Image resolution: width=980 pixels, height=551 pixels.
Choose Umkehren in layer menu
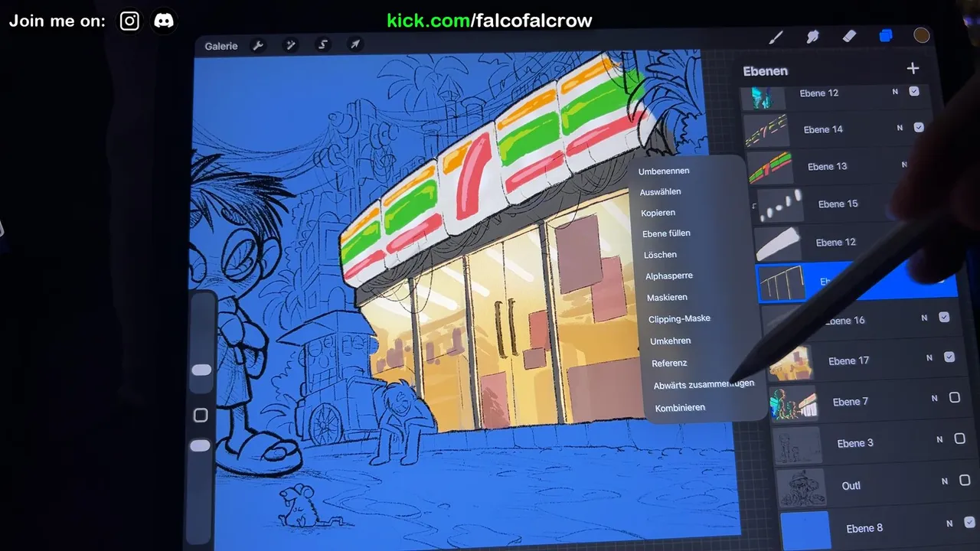click(x=670, y=341)
